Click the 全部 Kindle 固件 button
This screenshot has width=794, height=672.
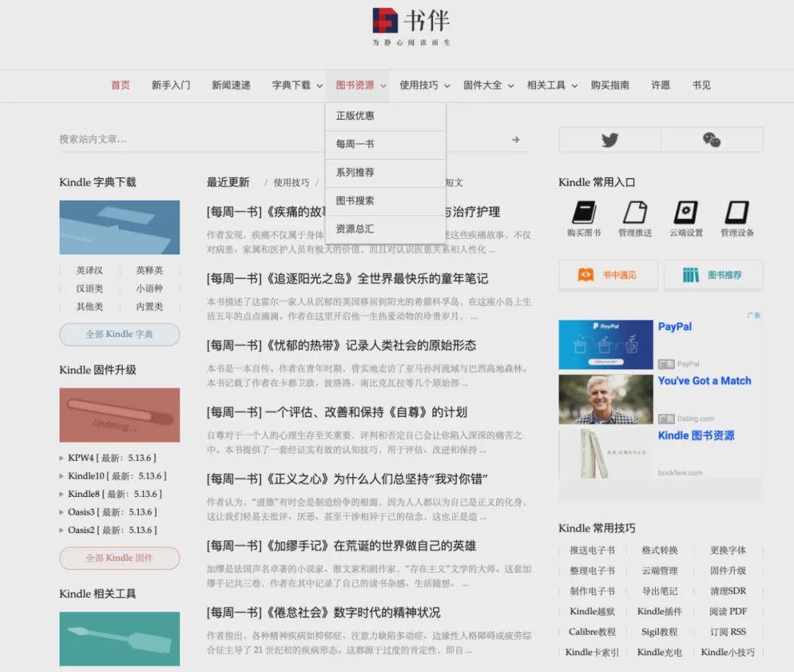tap(120, 558)
